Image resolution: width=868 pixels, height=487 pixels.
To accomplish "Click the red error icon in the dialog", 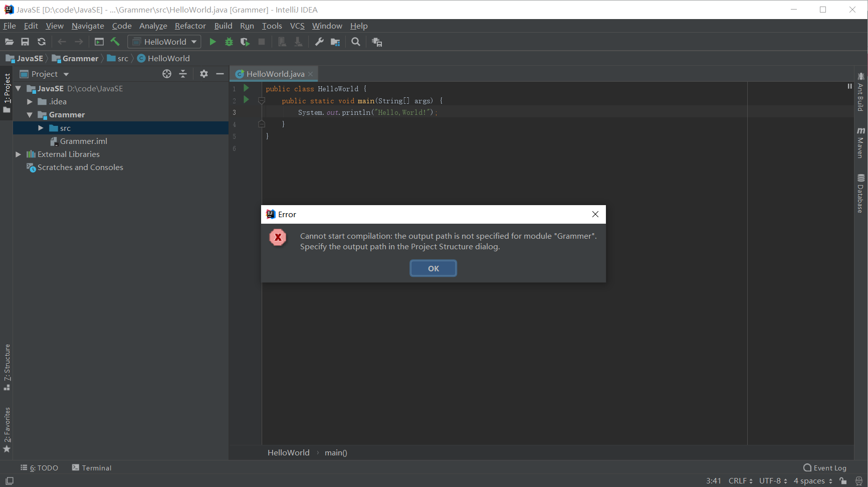I will click(x=278, y=237).
